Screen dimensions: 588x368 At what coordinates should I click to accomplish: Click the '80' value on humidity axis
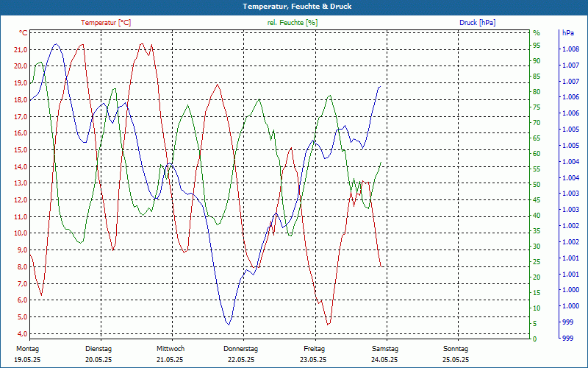537,91
